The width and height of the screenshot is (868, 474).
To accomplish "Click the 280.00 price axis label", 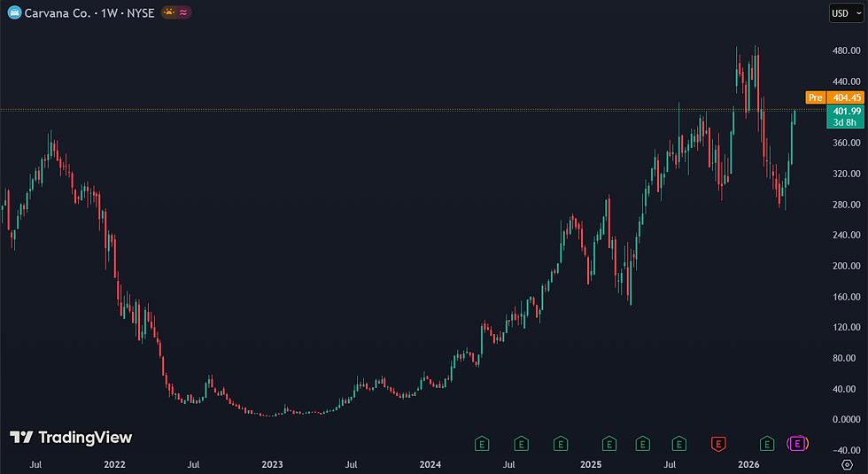I will click(x=847, y=205).
